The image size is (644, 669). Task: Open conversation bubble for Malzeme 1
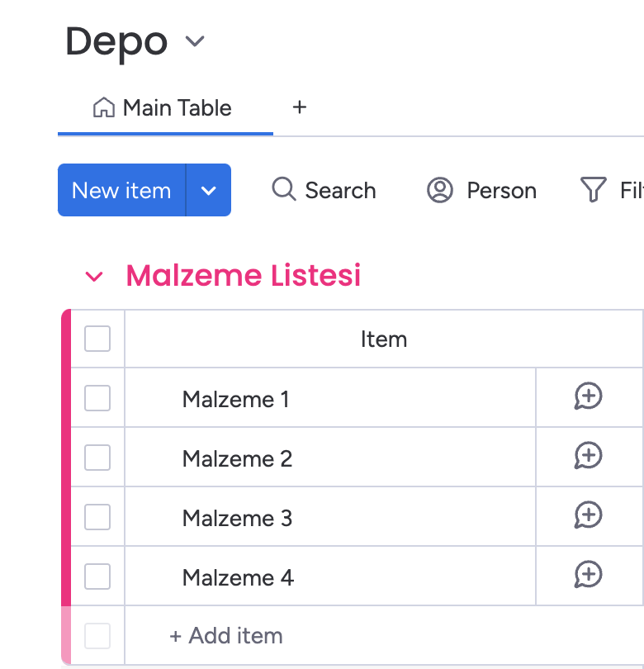coord(588,396)
